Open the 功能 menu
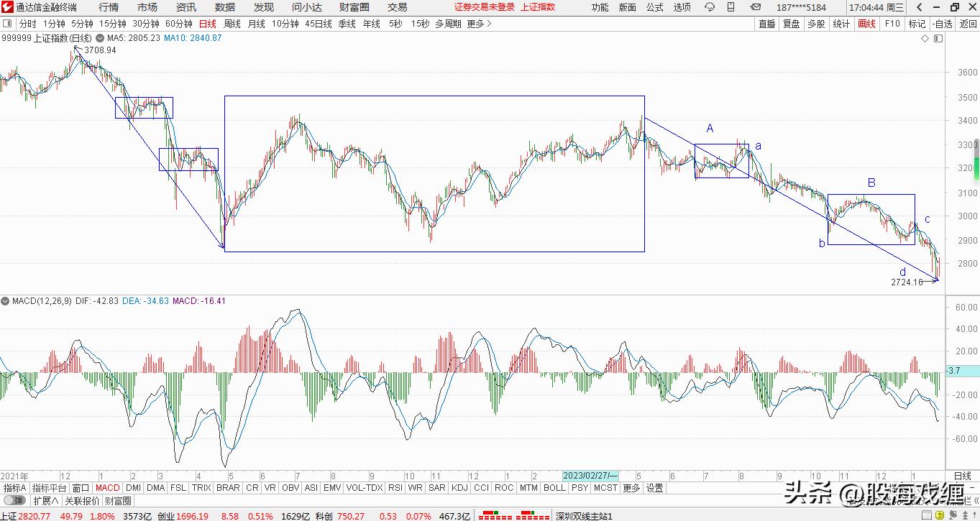 click(x=600, y=7)
